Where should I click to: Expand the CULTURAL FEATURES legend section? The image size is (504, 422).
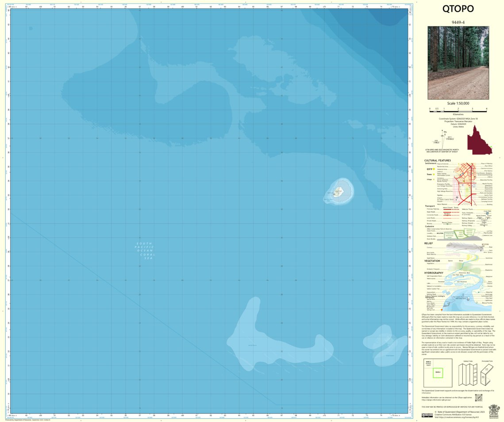point(438,161)
